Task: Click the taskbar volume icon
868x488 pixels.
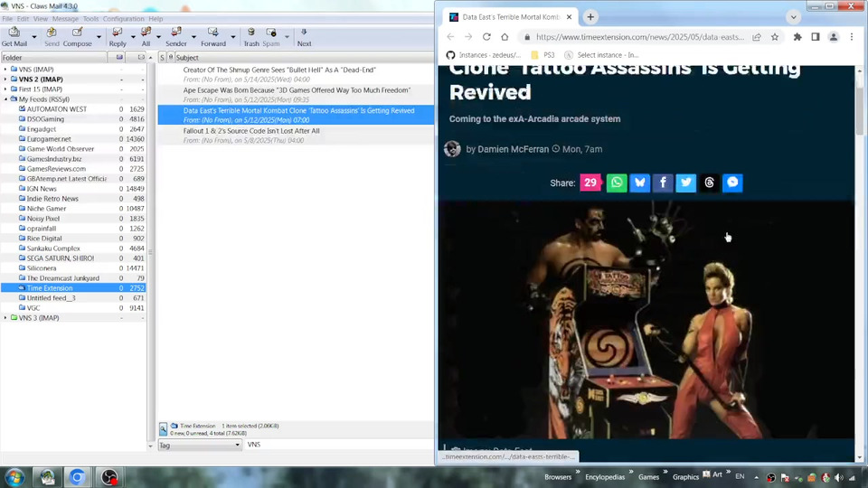Action: [x=839, y=477]
